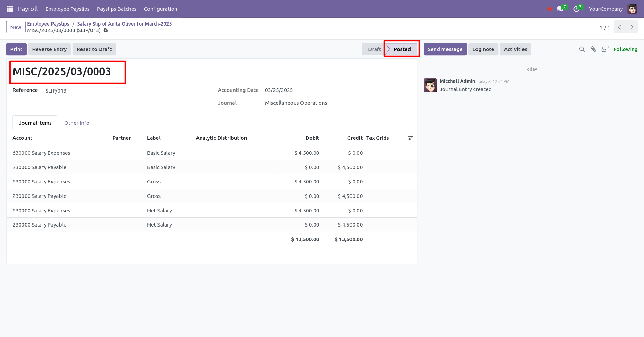Click the Activities button
Viewport: 644px width, 337px height.
click(515, 49)
